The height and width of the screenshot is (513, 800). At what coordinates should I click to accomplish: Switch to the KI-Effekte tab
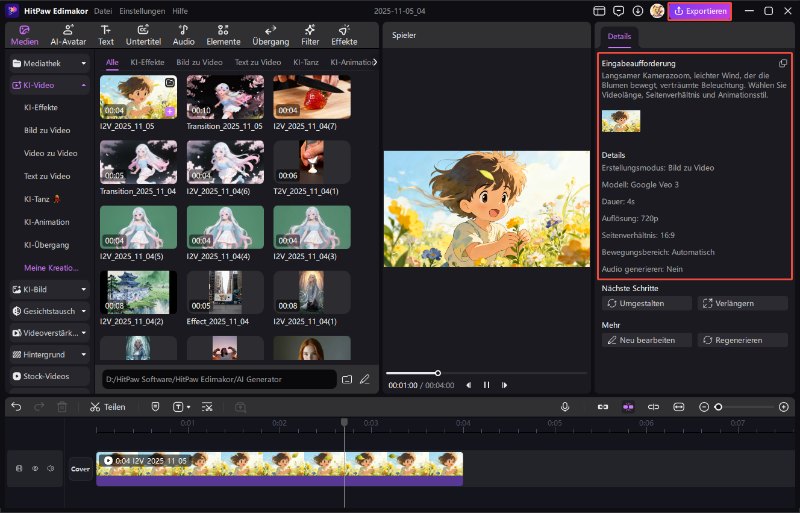[x=148, y=62]
